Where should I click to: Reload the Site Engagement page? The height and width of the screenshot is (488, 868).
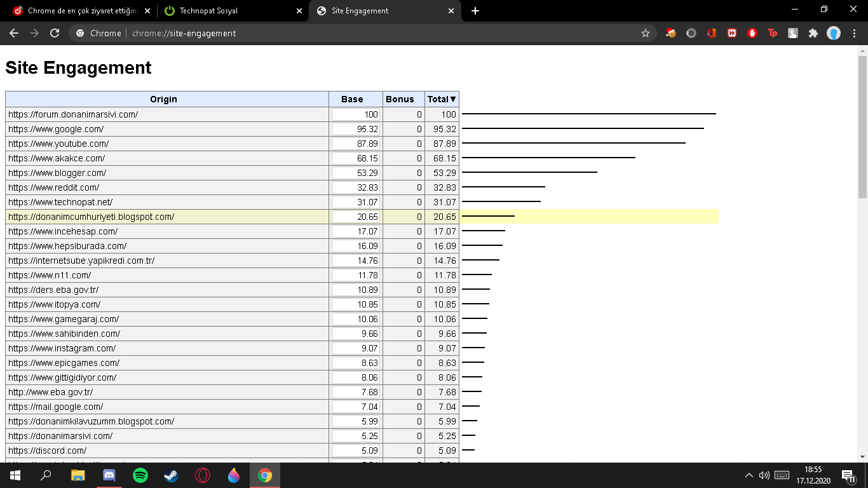click(55, 33)
